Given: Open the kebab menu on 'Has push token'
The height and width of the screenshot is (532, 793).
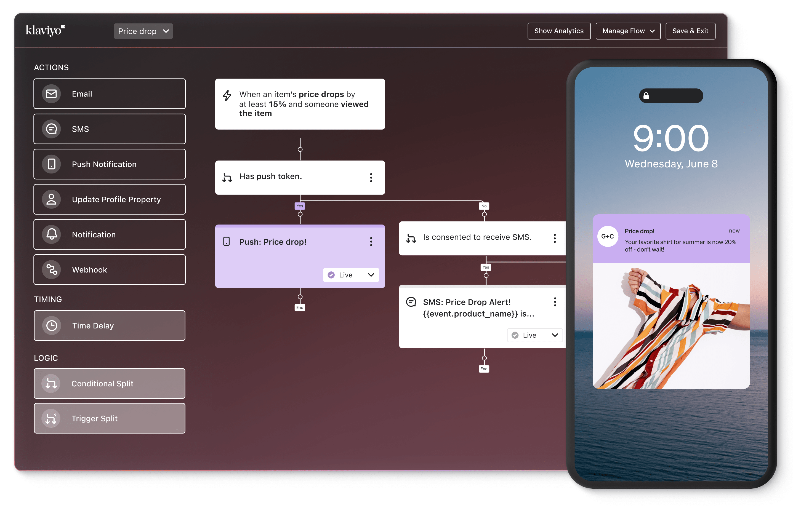Looking at the screenshot, I should (x=371, y=177).
